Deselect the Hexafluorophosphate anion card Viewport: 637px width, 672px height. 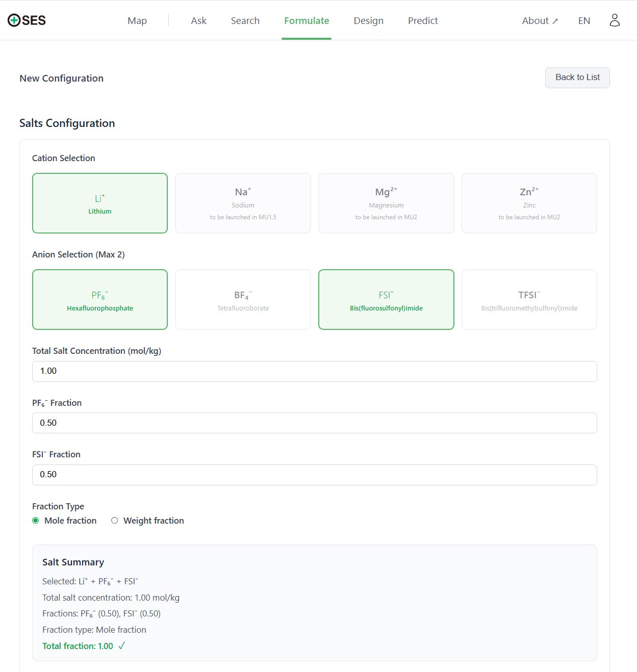[x=100, y=300]
